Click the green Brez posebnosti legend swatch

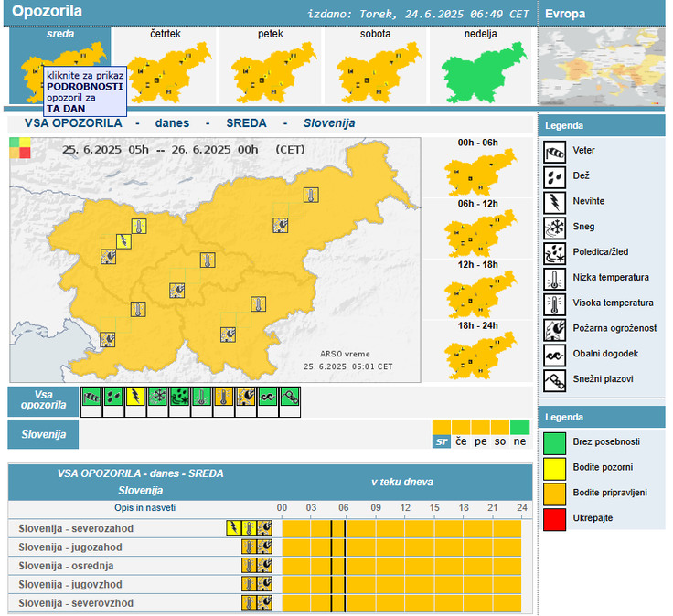554,443
